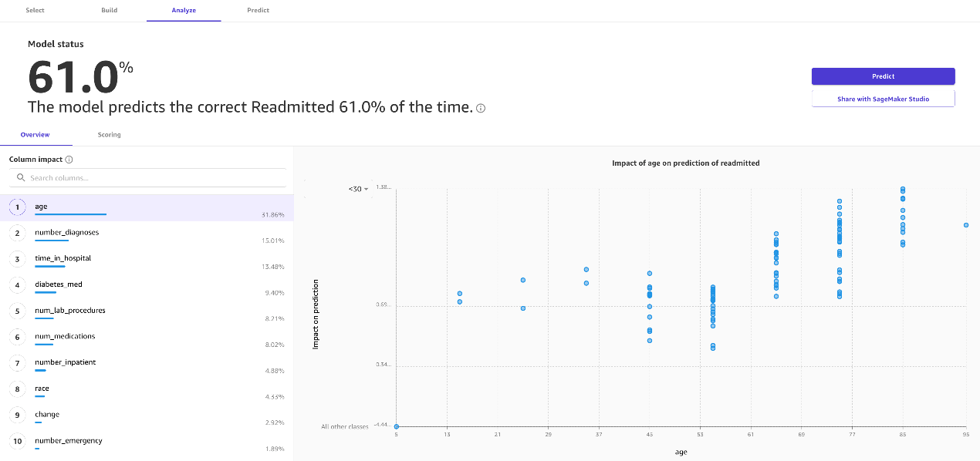Screen dimensions: 980x461
Task: Select the diabetes_med column entry
Action: [147, 286]
